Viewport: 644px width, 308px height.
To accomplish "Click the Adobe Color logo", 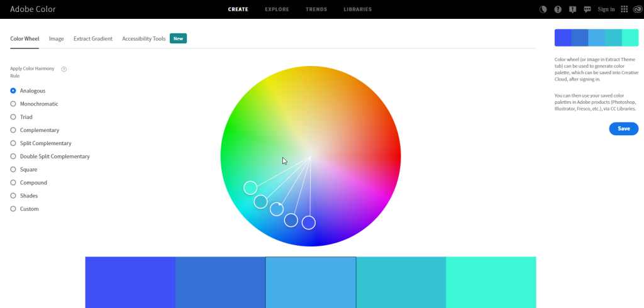I will tap(33, 9).
